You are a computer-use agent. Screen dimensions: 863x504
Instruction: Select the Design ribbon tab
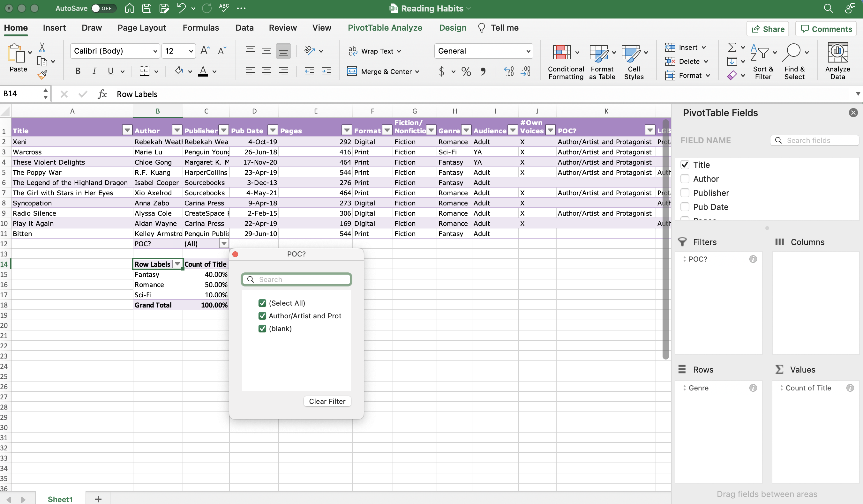[453, 27]
